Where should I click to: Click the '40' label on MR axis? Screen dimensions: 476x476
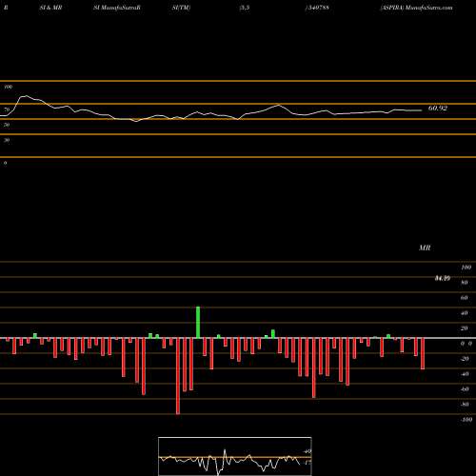(x=465, y=313)
